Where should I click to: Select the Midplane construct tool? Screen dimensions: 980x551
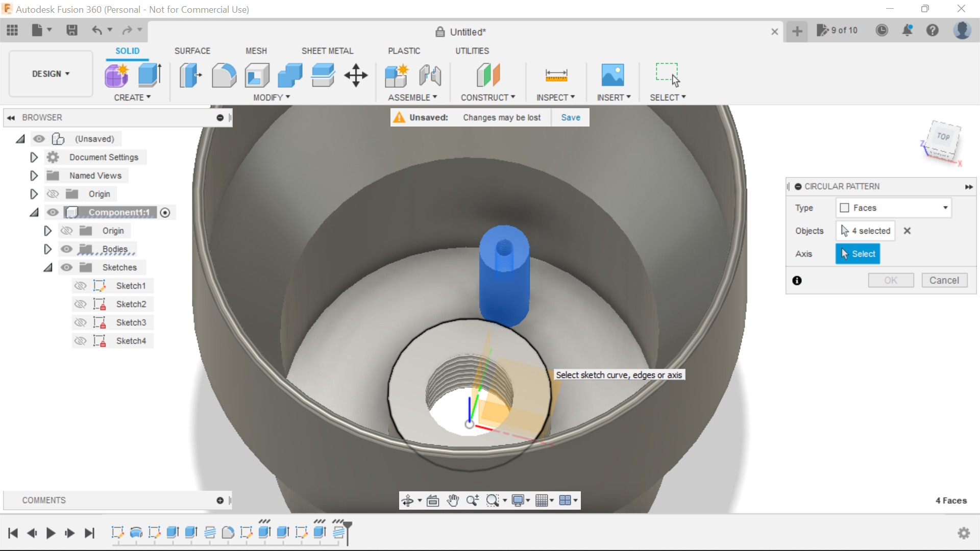488,76
